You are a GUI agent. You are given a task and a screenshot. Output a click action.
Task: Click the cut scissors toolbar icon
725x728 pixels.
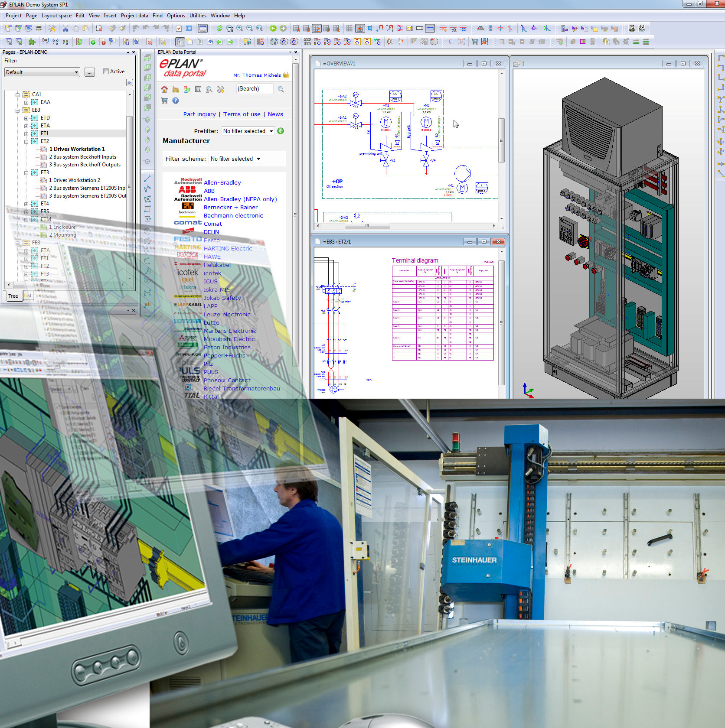click(65, 29)
